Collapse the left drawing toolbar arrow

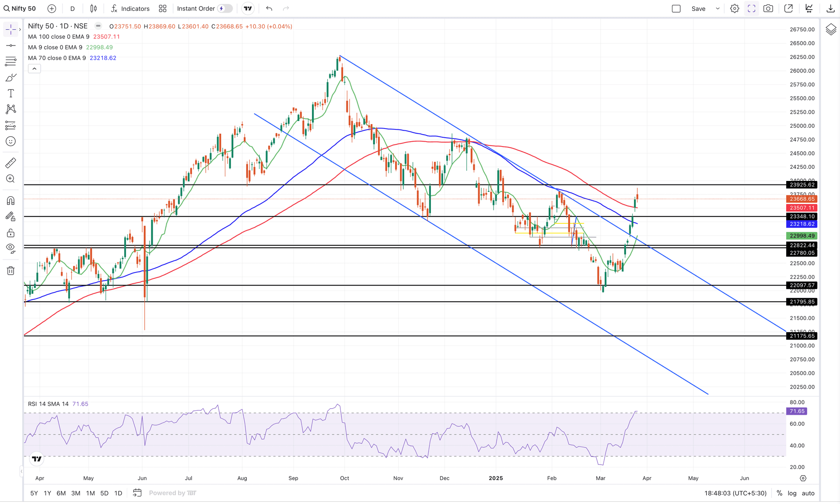click(21, 471)
